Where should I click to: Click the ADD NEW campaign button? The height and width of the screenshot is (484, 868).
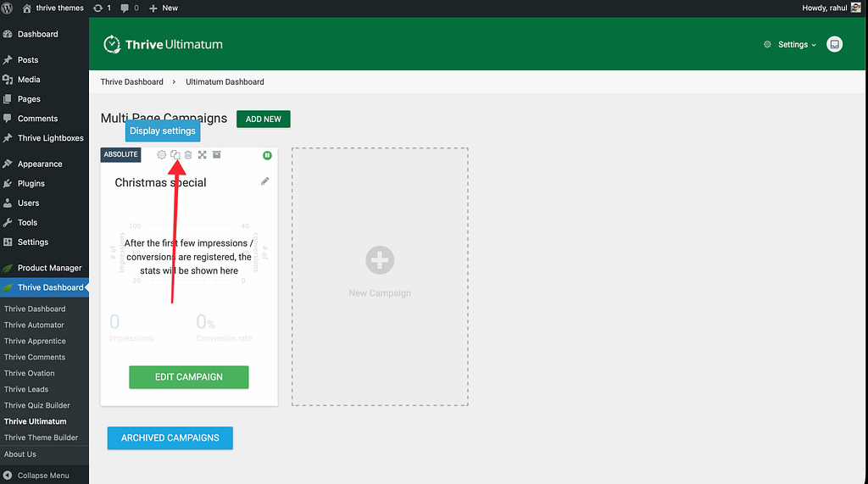click(263, 120)
